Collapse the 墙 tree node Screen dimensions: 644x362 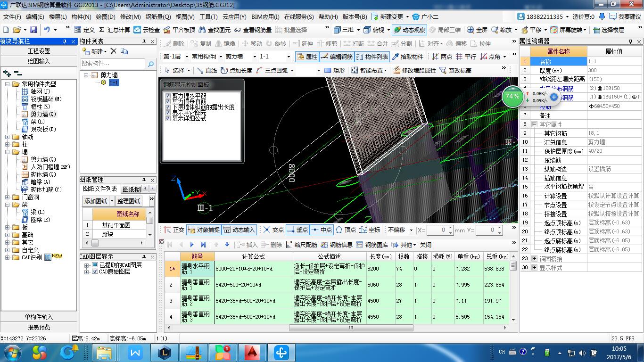(x=8, y=152)
